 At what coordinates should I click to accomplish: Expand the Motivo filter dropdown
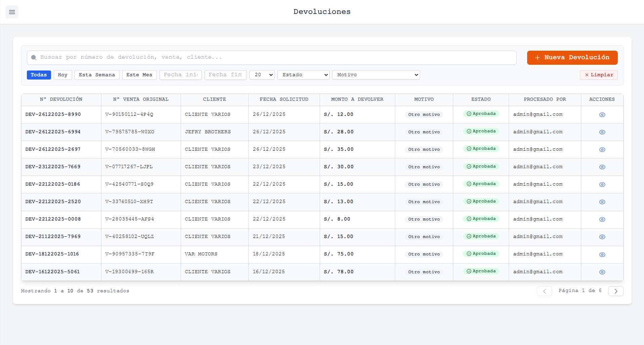point(376,75)
